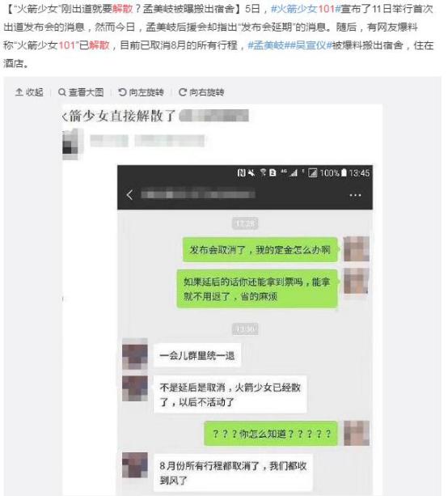Click the rotate-left arrow icon
The image size is (448, 496).
click(x=122, y=92)
